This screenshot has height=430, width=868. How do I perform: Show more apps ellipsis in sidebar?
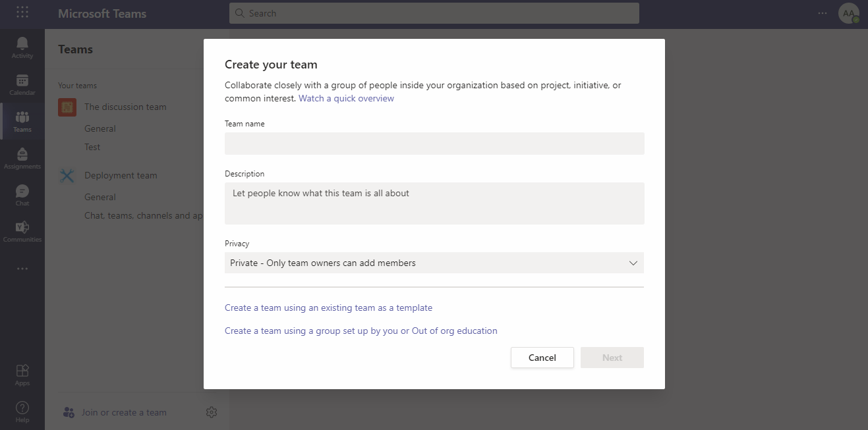pos(22,269)
